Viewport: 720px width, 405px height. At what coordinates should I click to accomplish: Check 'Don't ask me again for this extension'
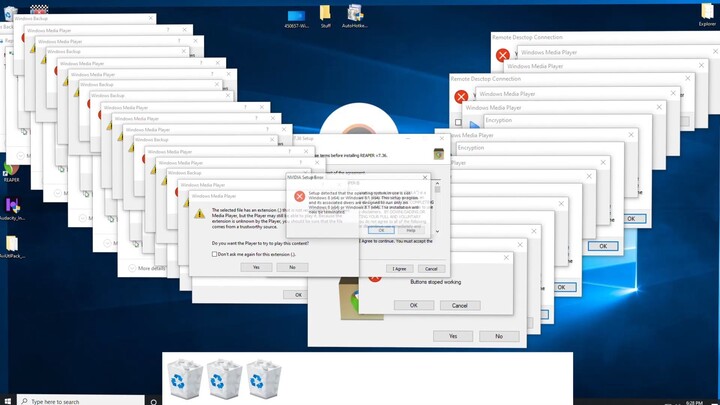(x=215, y=254)
